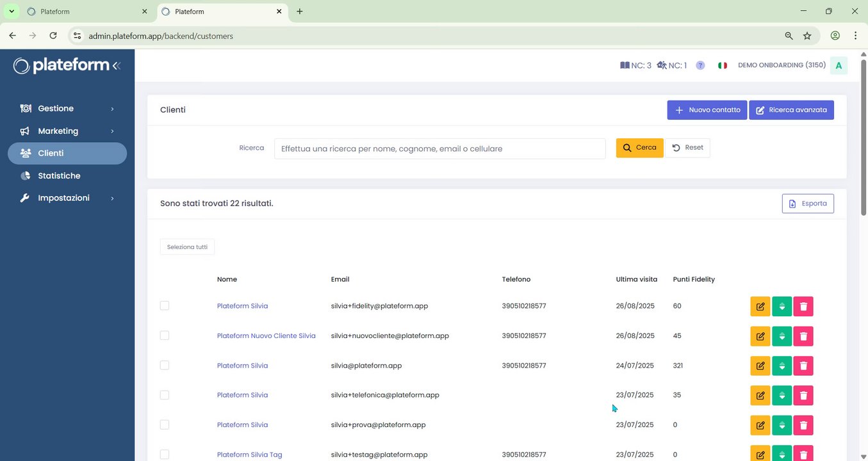This screenshot has width=868, height=461.
Task: Delete the silvia+nuovocliente@plateform.app customer
Action: pos(803,336)
